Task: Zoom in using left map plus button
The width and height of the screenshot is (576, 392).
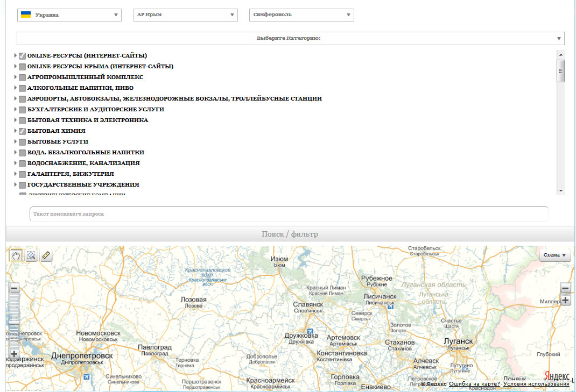Action: [x=14, y=354]
